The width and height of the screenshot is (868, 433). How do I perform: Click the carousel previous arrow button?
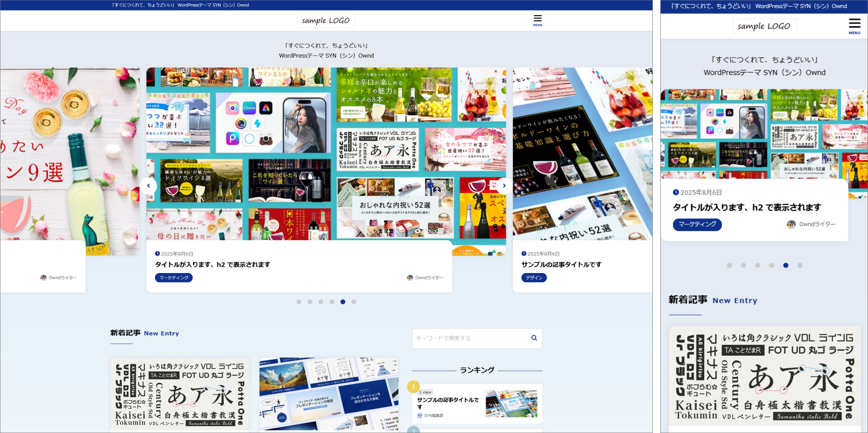[148, 186]
